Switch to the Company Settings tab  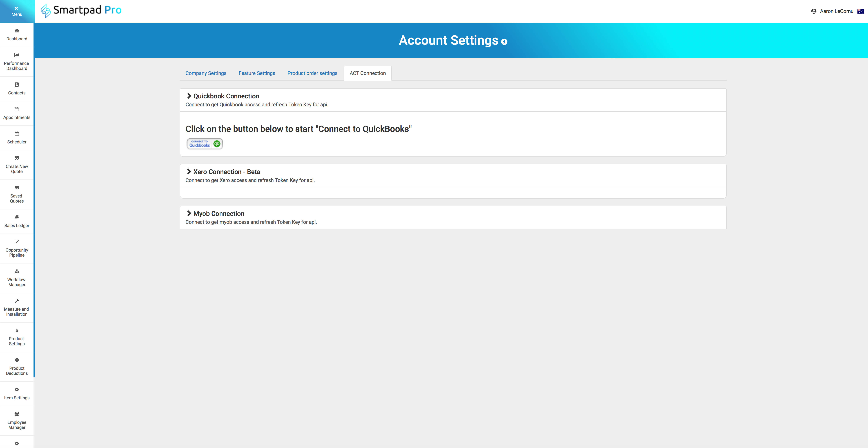206,73
